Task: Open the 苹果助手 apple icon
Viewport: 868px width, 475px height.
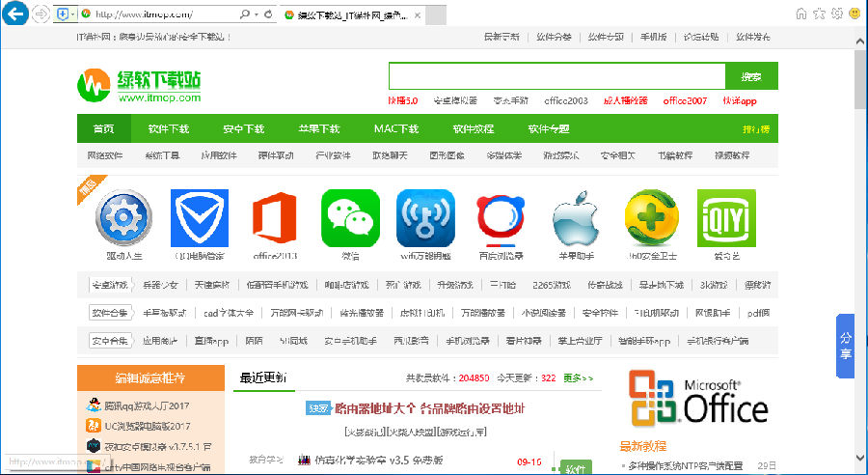Action: tap(577, 218)
